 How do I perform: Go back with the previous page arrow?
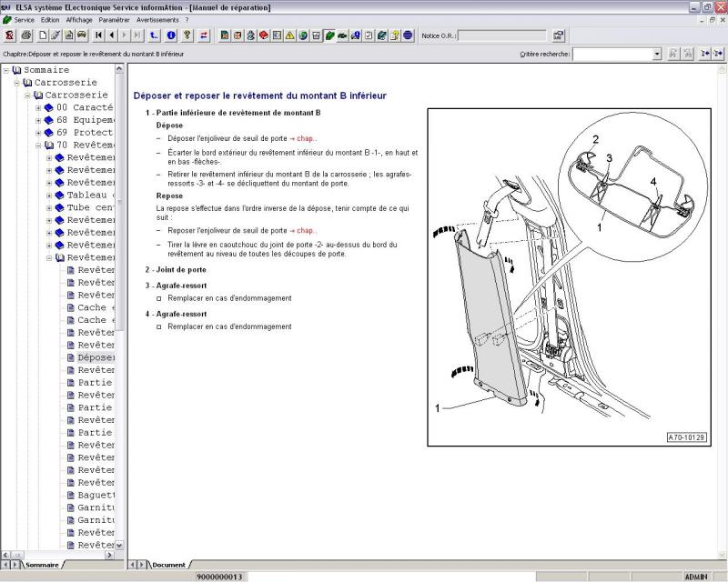click(x=111, y=35)
